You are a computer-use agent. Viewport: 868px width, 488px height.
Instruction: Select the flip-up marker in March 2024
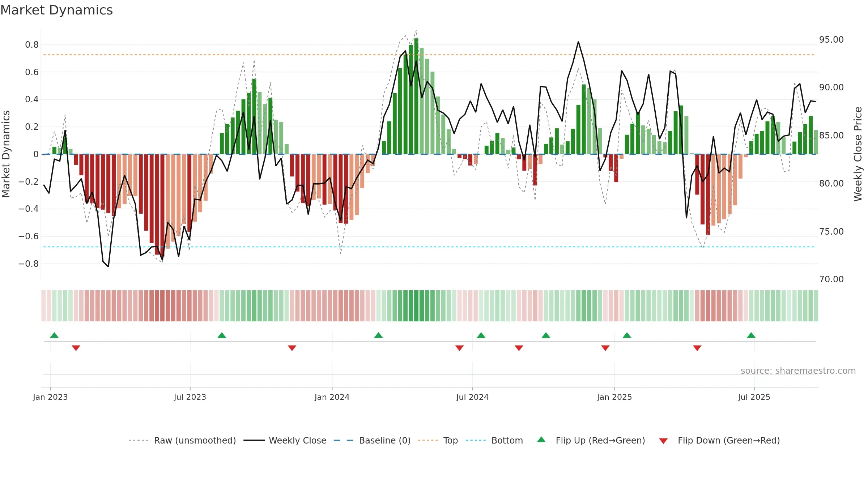point(378,335)
